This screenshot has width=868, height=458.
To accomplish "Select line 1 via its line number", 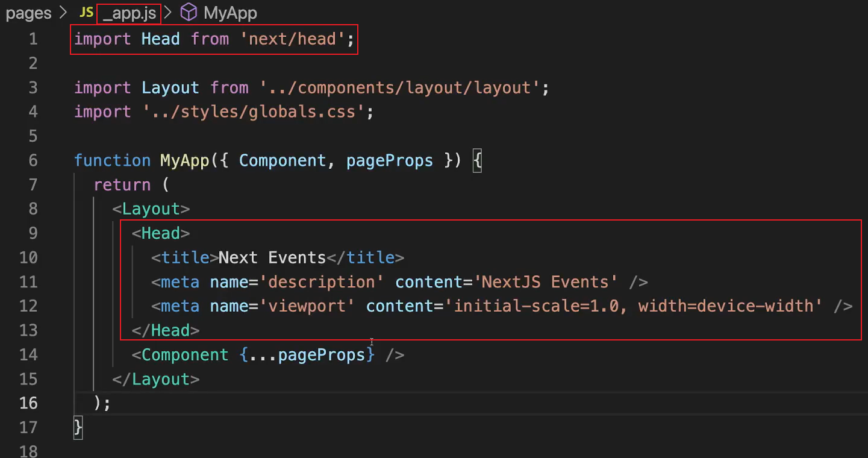I will [x=33, y=39].
